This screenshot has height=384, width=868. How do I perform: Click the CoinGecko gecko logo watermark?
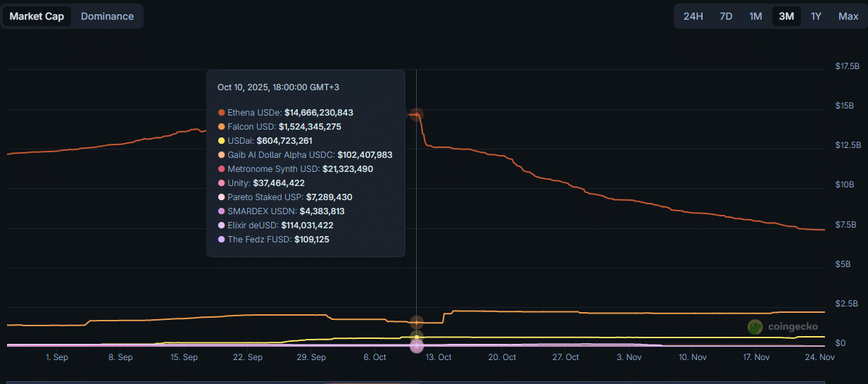[755, 327]
